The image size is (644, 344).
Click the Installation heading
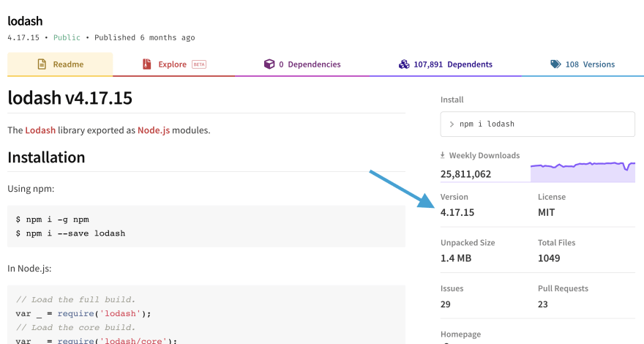[46, 157]
